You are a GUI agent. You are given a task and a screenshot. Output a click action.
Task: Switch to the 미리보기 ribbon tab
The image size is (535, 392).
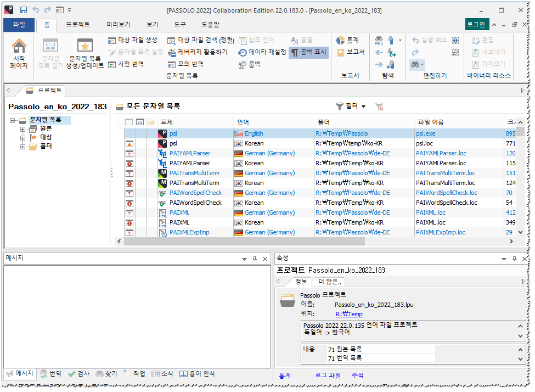119,25
